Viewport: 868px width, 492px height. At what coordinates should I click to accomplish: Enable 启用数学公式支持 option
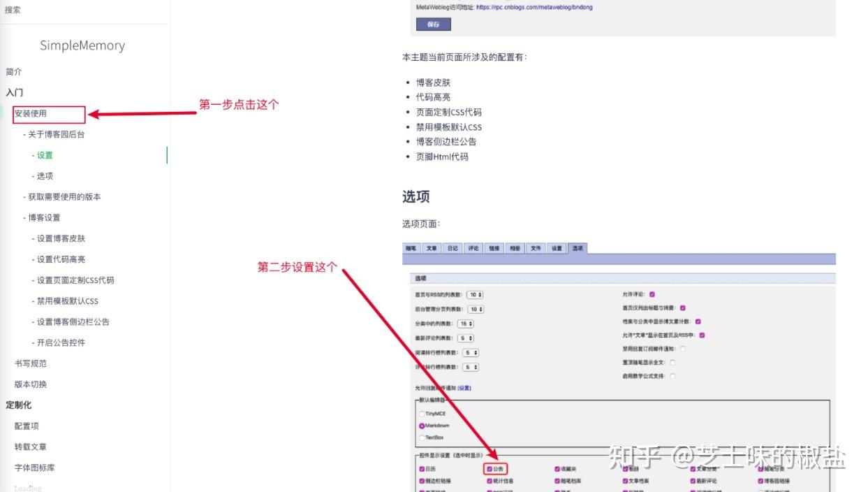pyautogui.click(x=672, y=376)
